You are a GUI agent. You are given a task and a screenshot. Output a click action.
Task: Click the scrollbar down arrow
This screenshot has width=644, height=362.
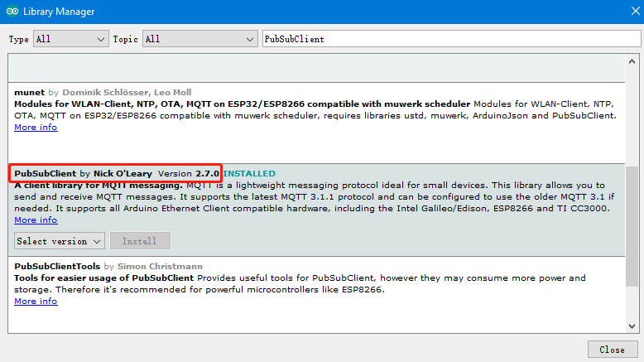coord(632,326)
